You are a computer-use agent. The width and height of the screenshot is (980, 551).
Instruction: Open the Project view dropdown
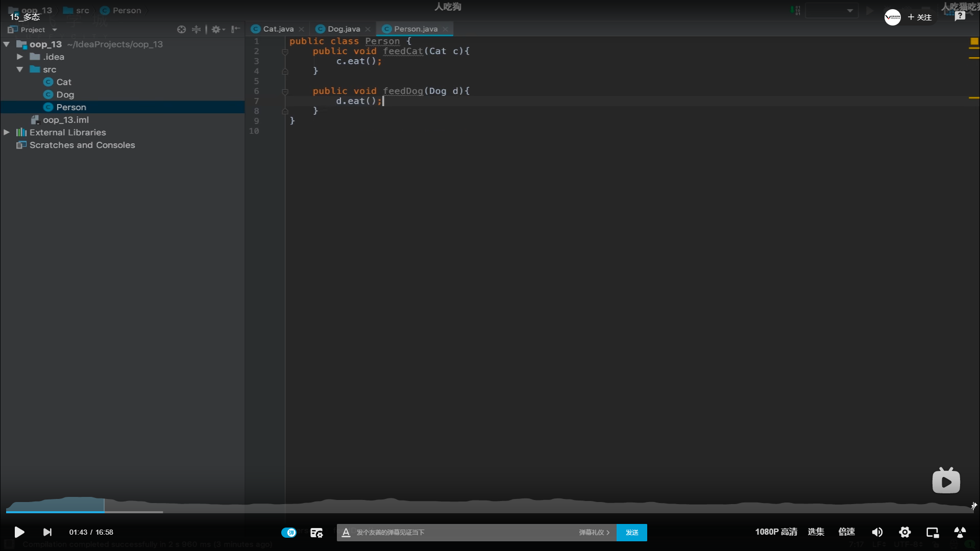(x=55, y=30)
